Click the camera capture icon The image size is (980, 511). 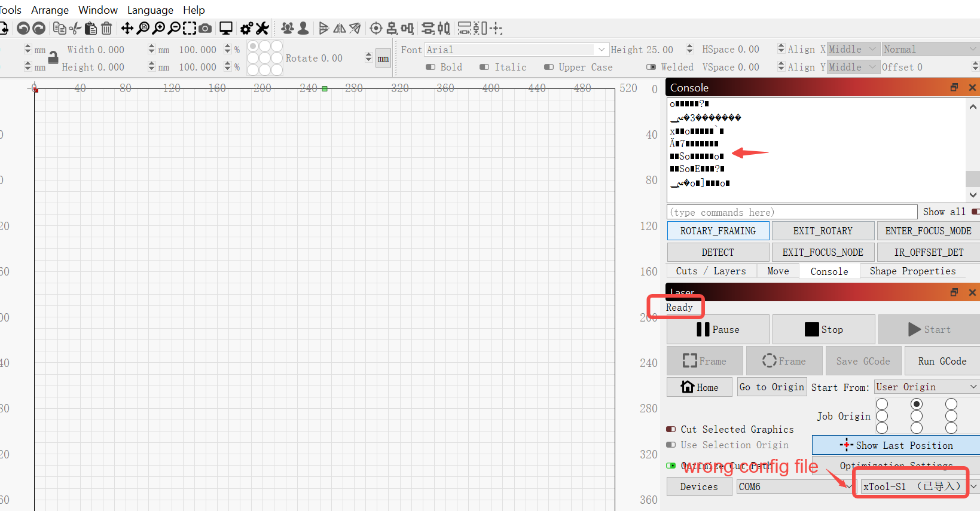click(205, 28)
